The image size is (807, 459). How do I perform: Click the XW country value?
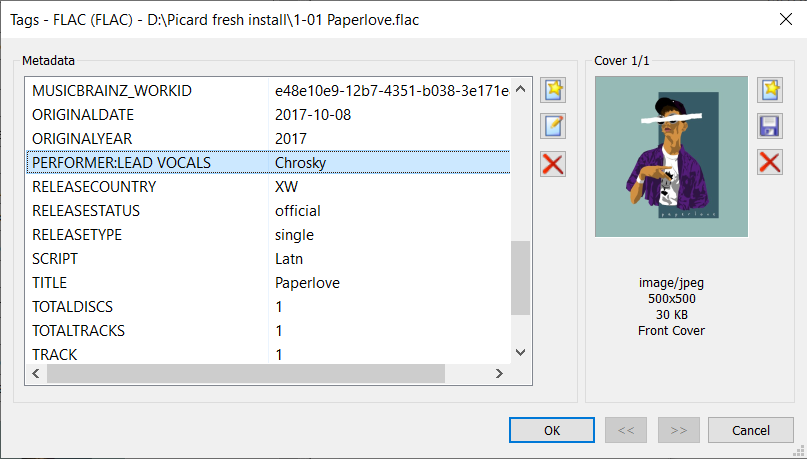(286, 186)
